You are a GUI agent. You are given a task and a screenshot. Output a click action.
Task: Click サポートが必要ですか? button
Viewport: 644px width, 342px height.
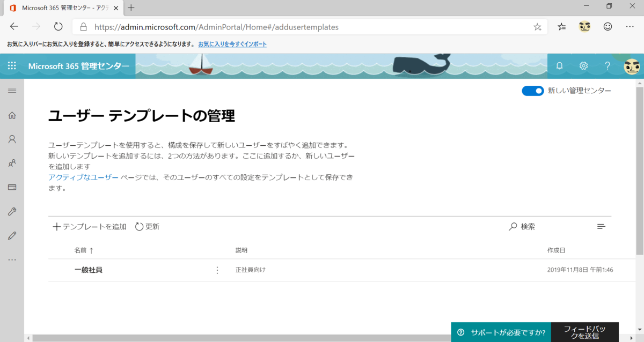(x=501, y=332)
